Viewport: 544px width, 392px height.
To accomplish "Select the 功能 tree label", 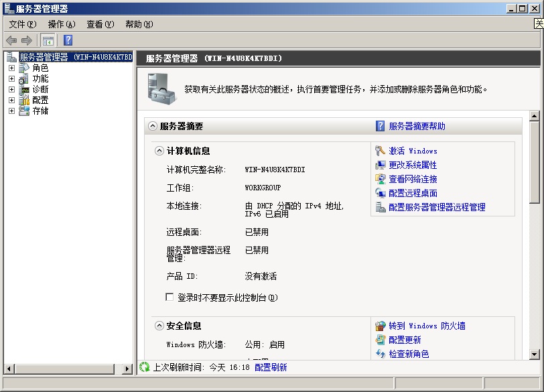I will coord(40,79).
